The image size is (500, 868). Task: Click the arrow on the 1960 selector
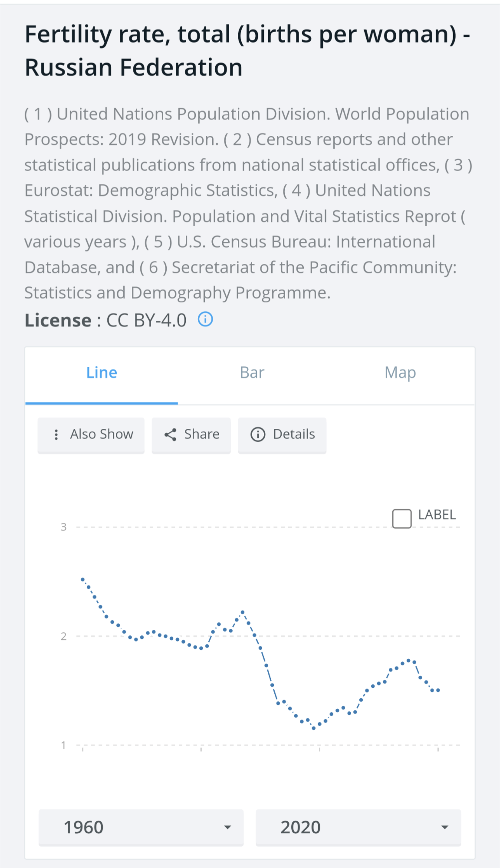click(x=227, y=828)
